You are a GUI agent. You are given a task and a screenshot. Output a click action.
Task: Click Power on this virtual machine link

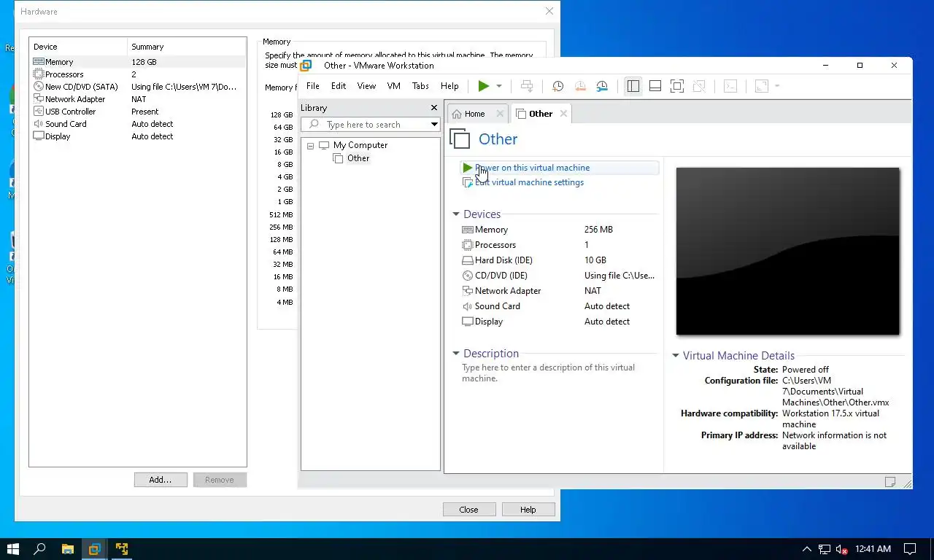(532, 168)
